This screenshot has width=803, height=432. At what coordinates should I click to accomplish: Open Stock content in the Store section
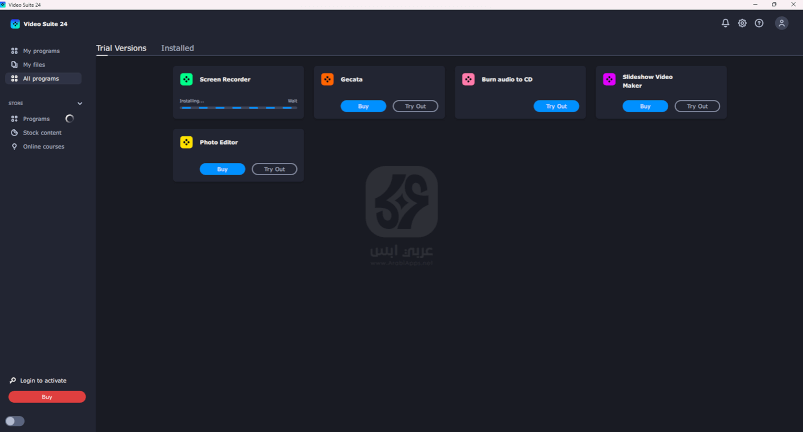tap(42, 132)
